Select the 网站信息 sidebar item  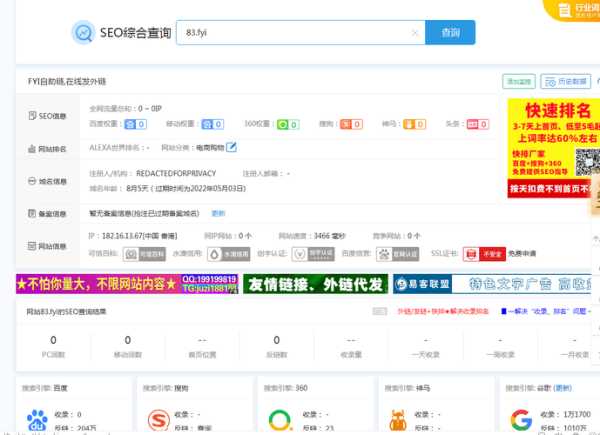47,246
